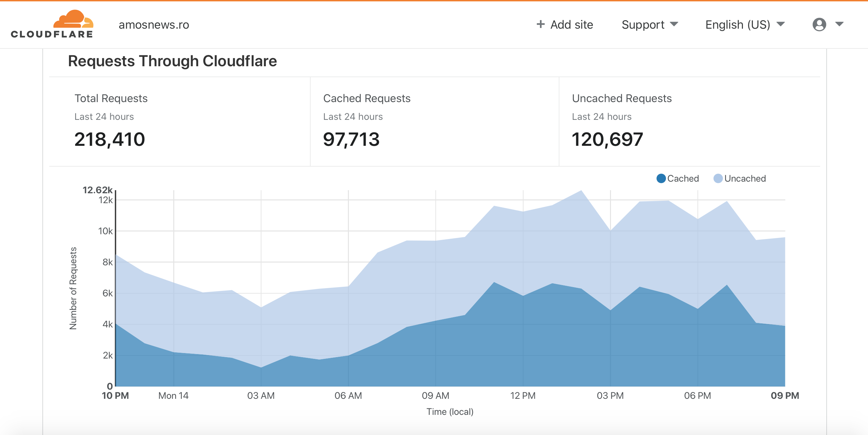Click the Cached Requests stat 97,713
This screenshot has width=868, height=435.
point(351,139)
